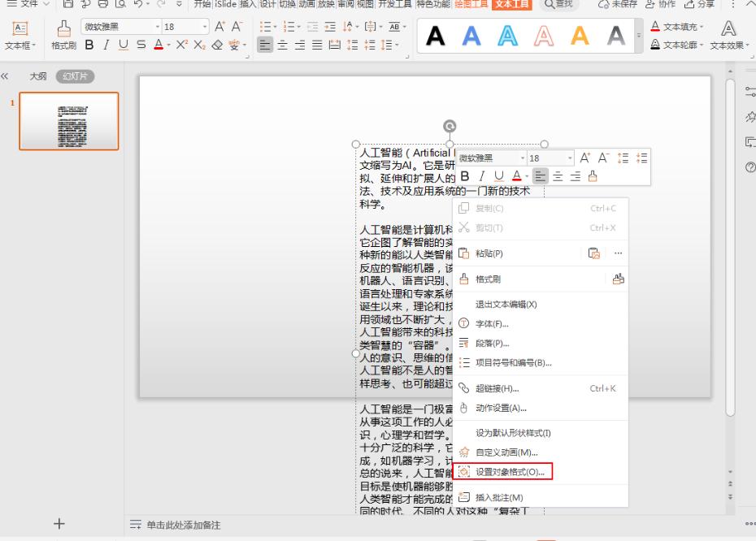Click the center alignment icon in the ribbon
The image size is (756, 541).
282,45
